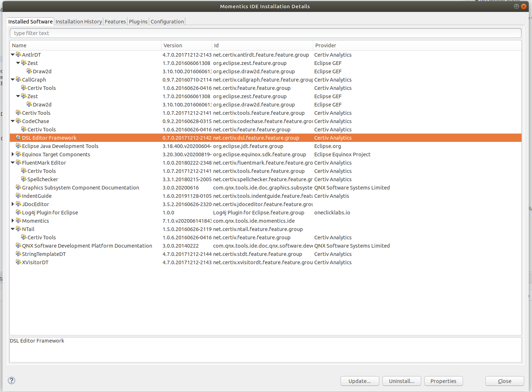Click the AntlrDT feature icon
Viewport: 532px width, 392px height.
(x=18, y=55)
